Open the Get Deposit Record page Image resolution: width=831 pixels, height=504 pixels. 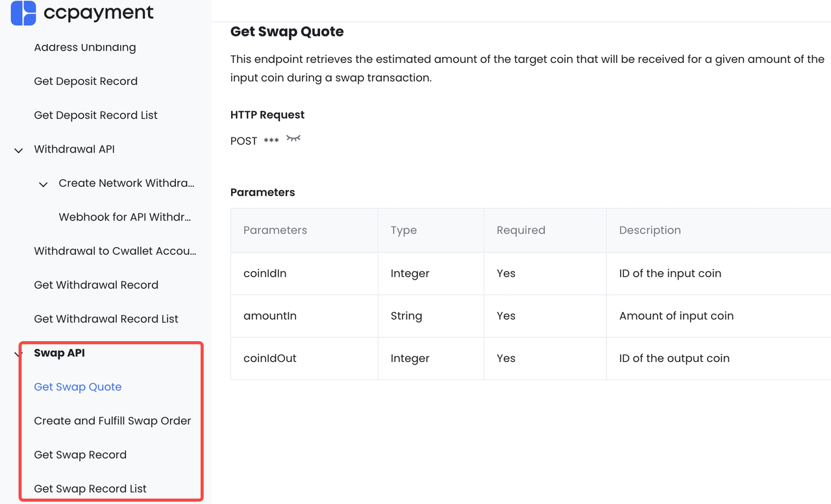point(86,81)
